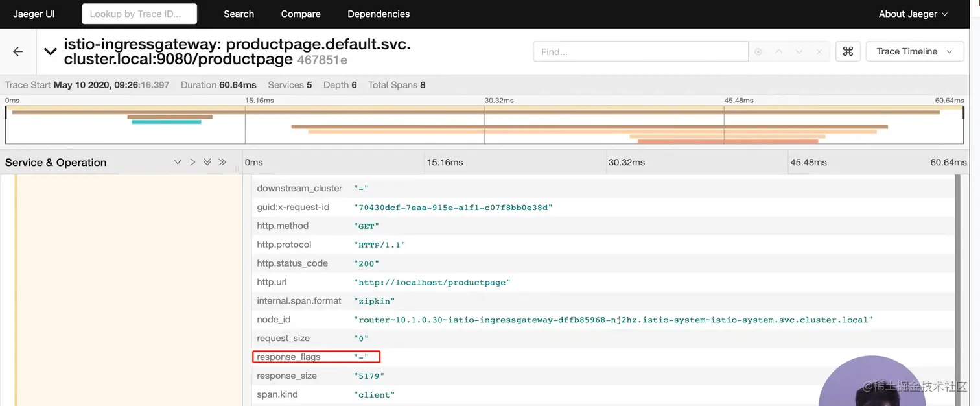Focus the Find text box

click(640, 52)
